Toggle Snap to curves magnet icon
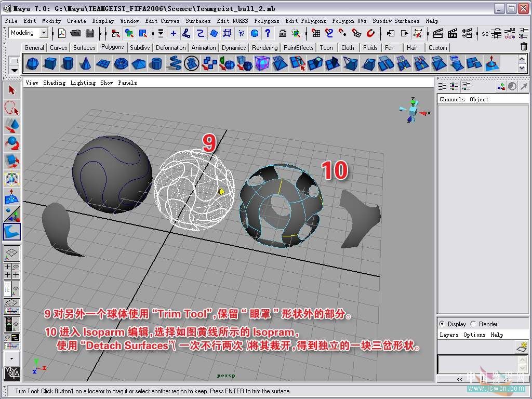The width and height of the screenshot is (532, 399). point(329,33)
